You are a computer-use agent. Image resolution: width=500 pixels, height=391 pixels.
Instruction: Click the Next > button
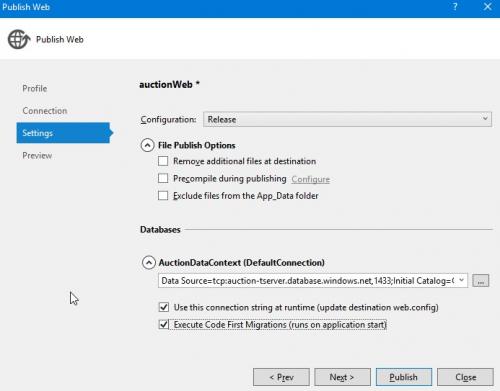(342, 377)
